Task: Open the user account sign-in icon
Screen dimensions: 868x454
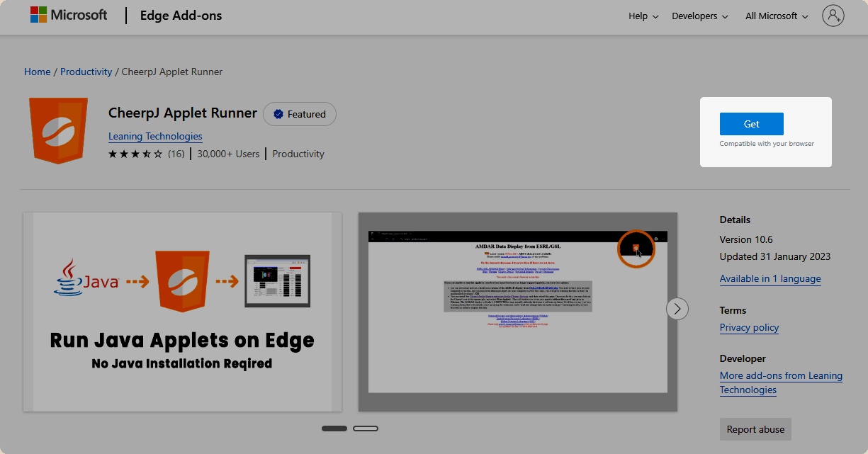Action: click(833, 16)
